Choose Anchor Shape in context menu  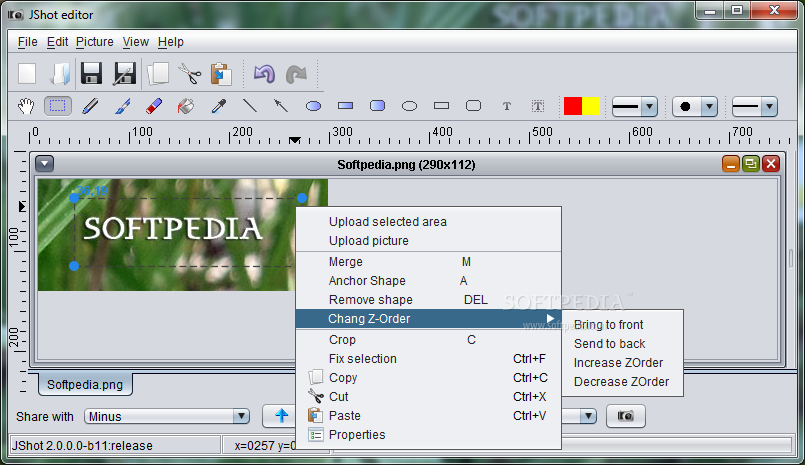point(429,281)
